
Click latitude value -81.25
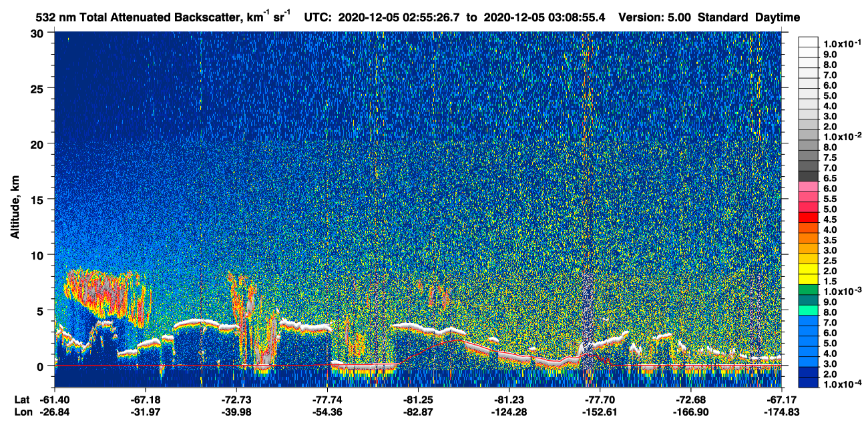coord(419,400)
